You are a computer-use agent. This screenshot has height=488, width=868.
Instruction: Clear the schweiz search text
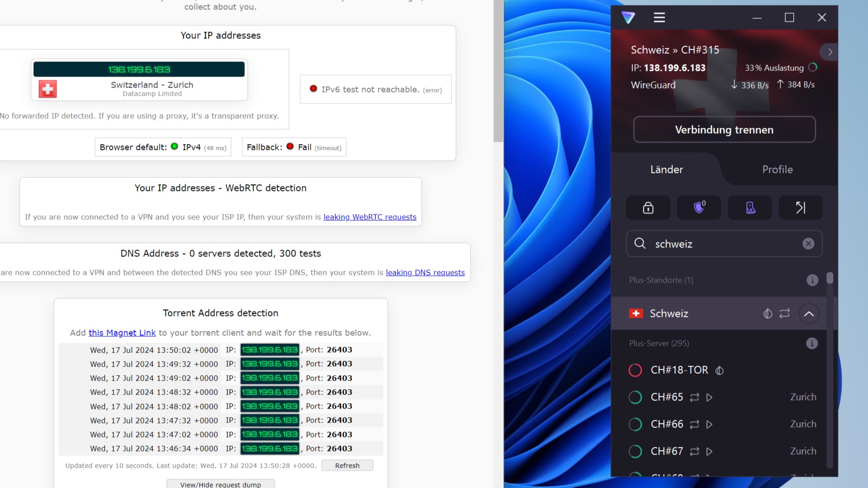click(x=808, y=244)
